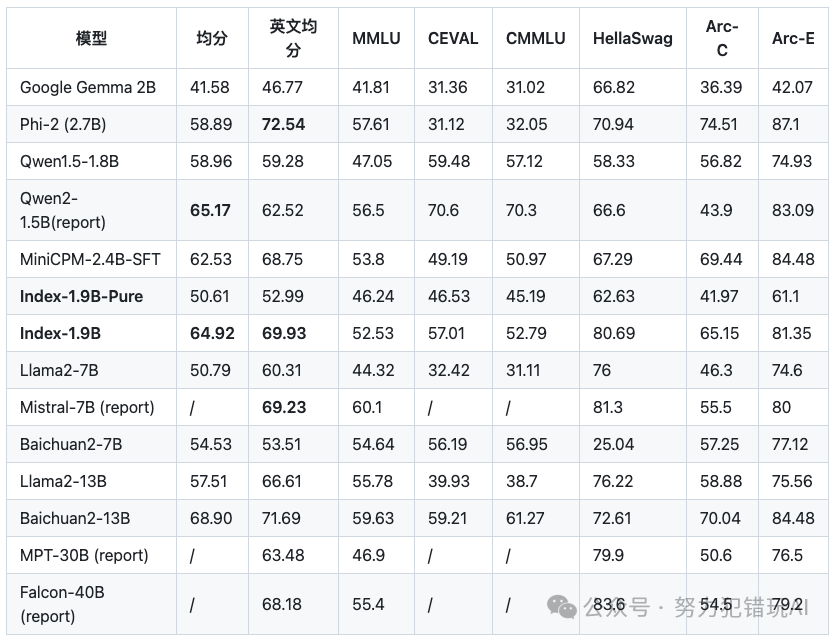Select the Qwen1.5-1.8B model cell
This screenshot has height=640, width=834.
point(69,161)
